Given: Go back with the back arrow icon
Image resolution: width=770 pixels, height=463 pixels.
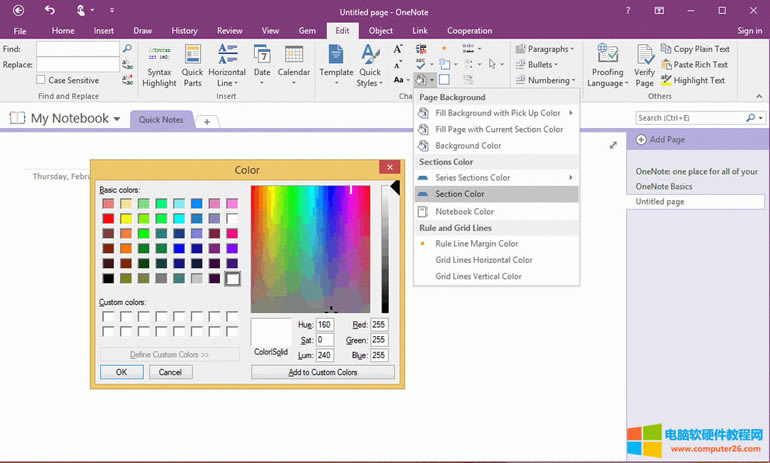Looking at the screenshot, I should 17,10.
